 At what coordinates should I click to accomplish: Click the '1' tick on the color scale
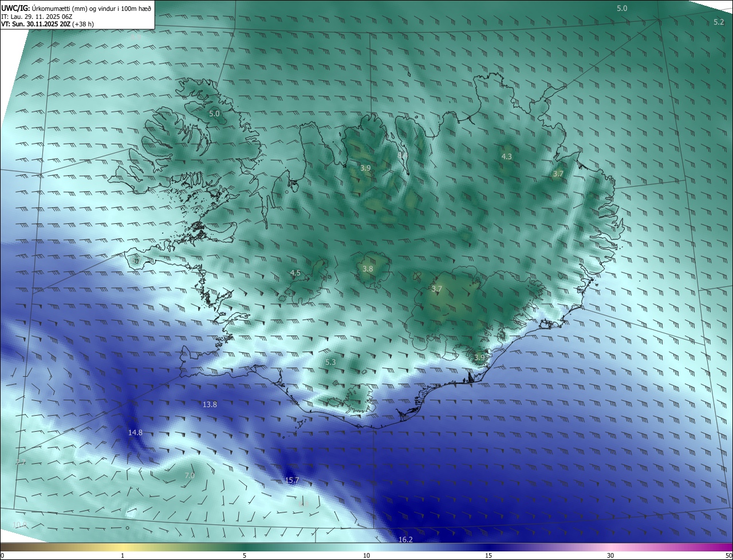[x=123, y=555]
